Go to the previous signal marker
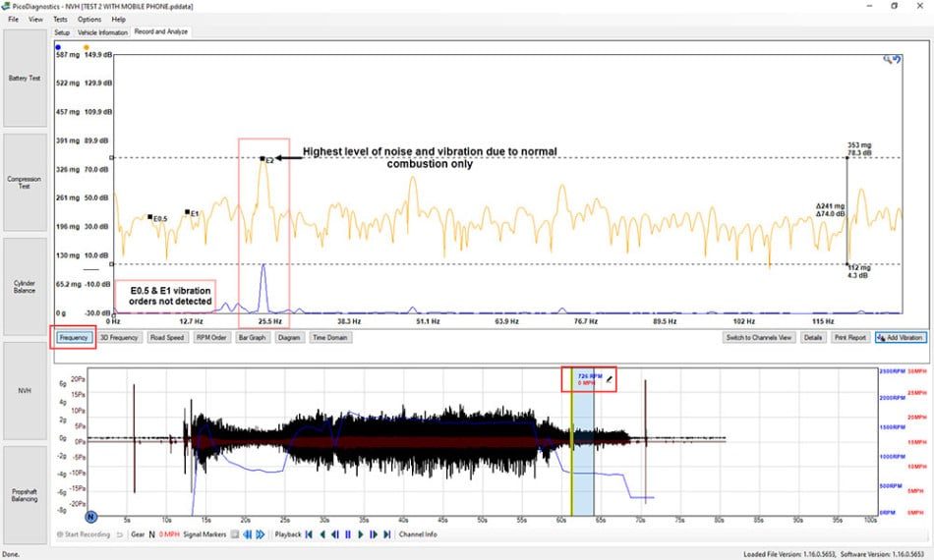 (247, 534)
